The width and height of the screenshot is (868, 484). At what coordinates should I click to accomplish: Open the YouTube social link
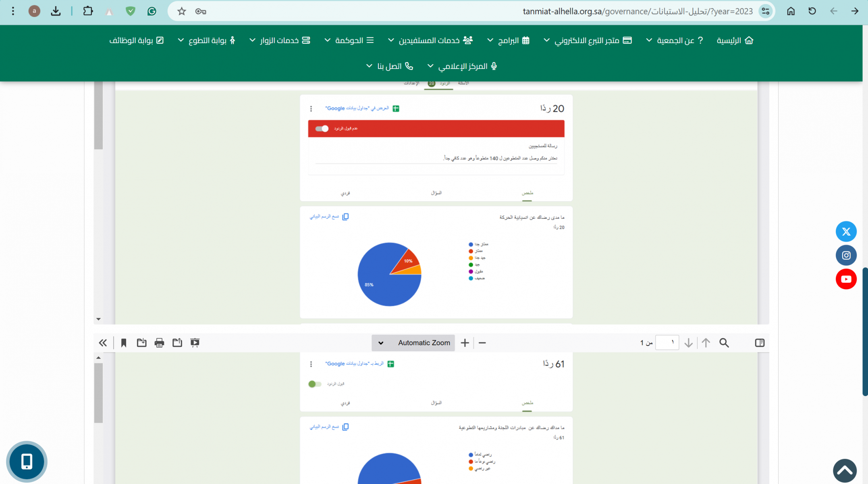click(846, 279)
